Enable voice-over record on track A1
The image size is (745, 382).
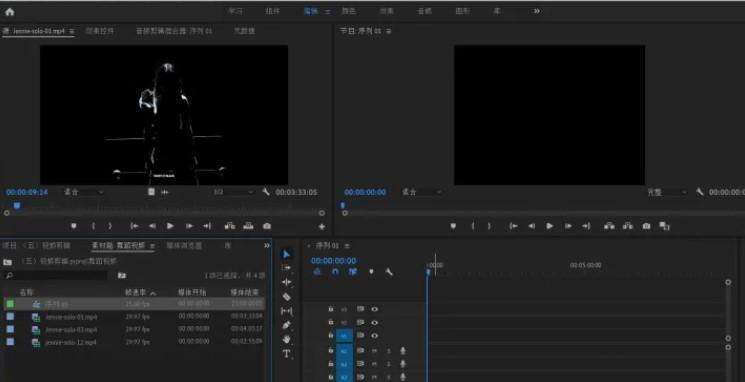(x=403, y=351)
